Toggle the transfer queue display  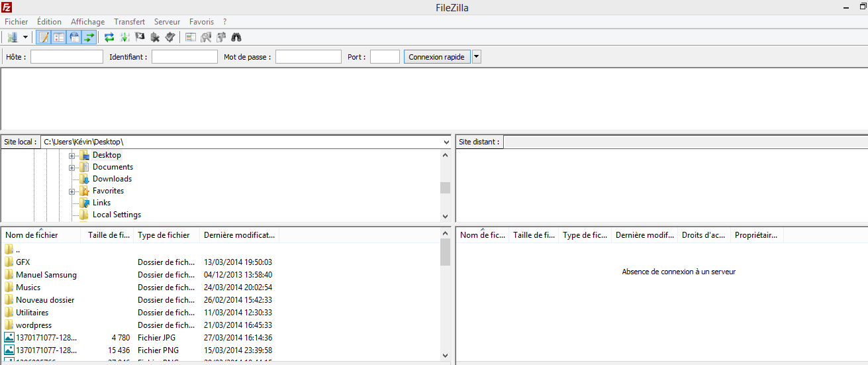(x=89, y=37)
